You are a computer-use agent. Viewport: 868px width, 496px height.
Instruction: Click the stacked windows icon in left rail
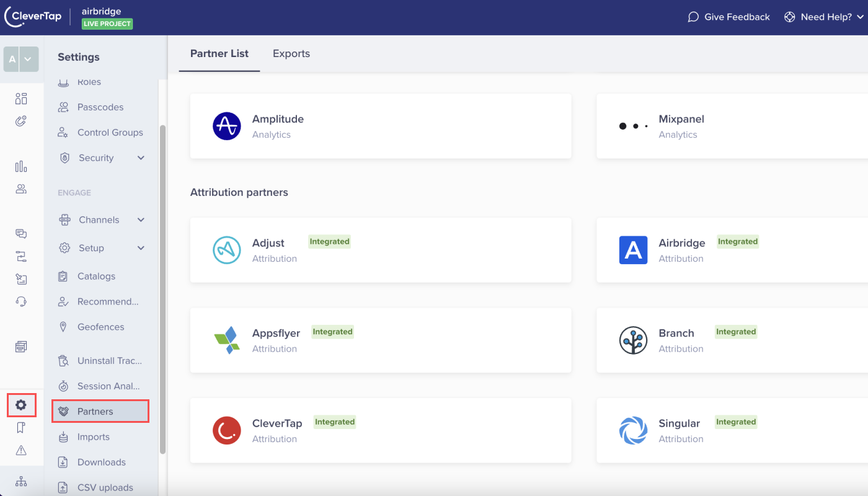click(x=21, y=347)
